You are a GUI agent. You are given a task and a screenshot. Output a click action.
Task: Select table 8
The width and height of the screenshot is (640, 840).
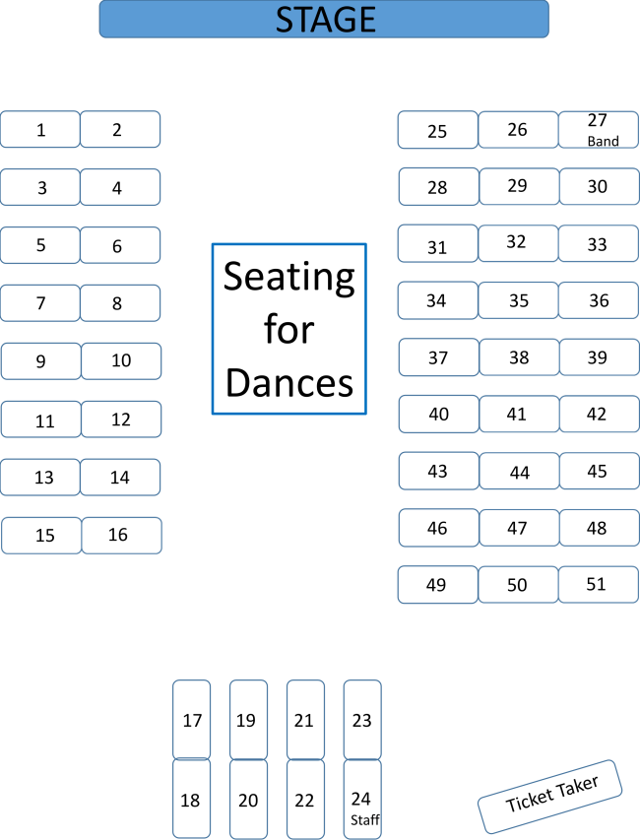(x=120, y=303)
